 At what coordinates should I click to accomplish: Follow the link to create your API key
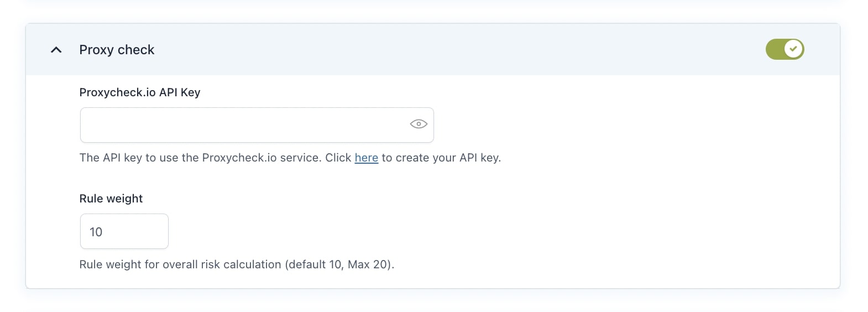click(366, 158)
